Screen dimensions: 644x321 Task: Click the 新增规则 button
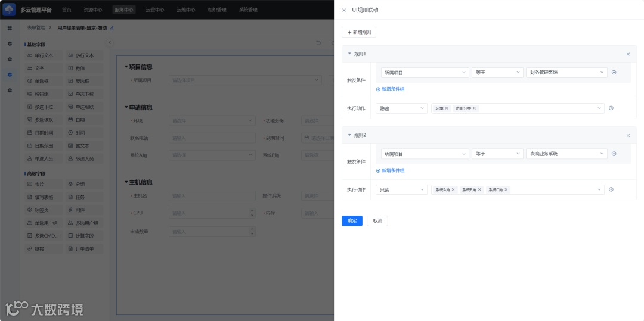(x=358, y=32)
